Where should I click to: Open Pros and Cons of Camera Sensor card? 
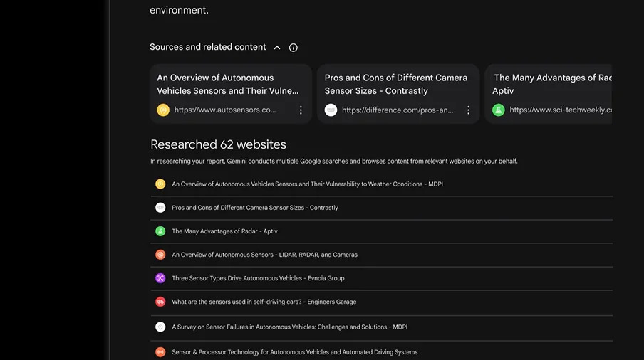coord(396,84)
